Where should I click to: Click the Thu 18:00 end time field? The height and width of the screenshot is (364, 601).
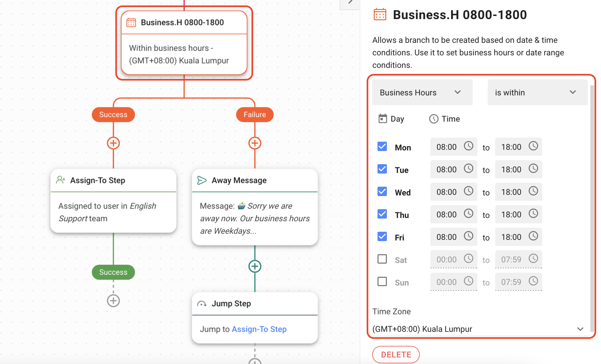pyautogui.click(x=519, y=214)
